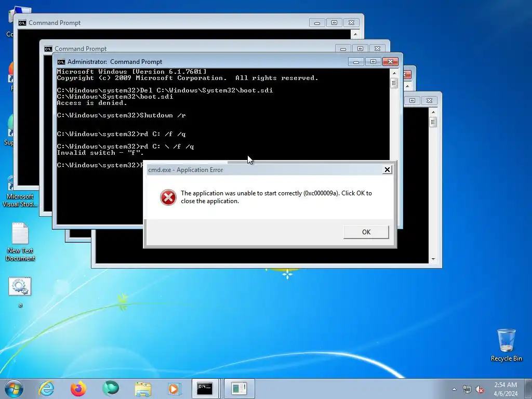The image size is (532, 399).
Task: Open Windows Media Player from taskbar
Action: click(x=175, y=389)
